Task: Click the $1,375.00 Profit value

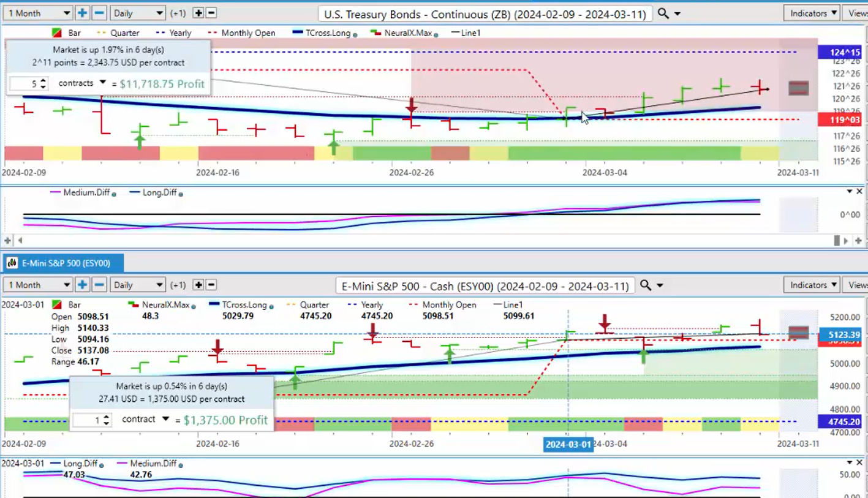Action: coord(225,420)
